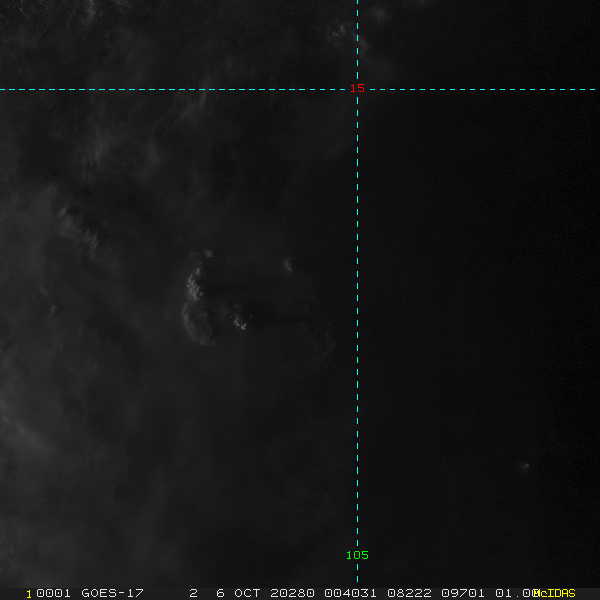Click the dashed vertical longitude line near bottom

pyautogui.click(x=357, y=500)
